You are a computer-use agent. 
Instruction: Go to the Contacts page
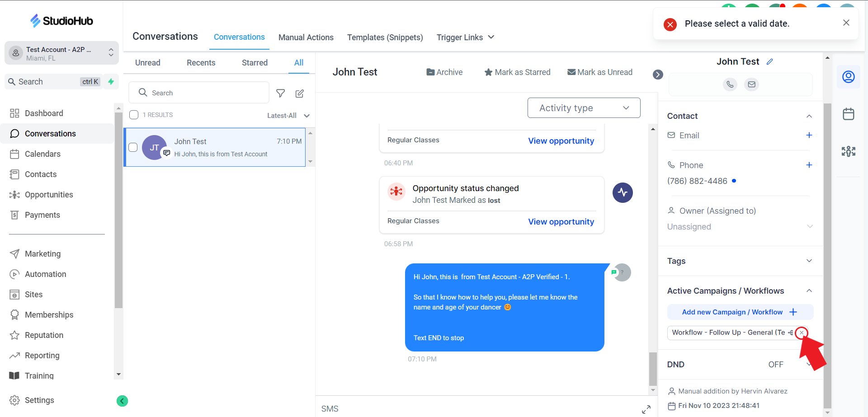pyautogui.click(x=41, y=174)
